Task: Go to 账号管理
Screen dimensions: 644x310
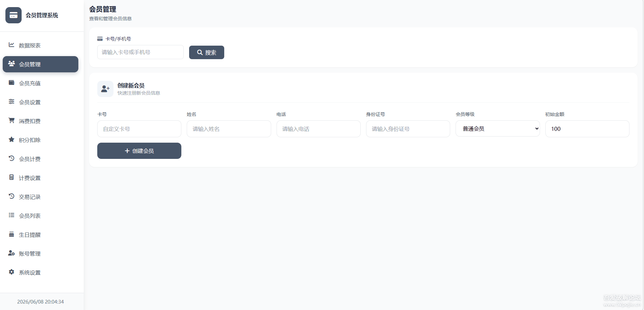Action: coord(41,254)
